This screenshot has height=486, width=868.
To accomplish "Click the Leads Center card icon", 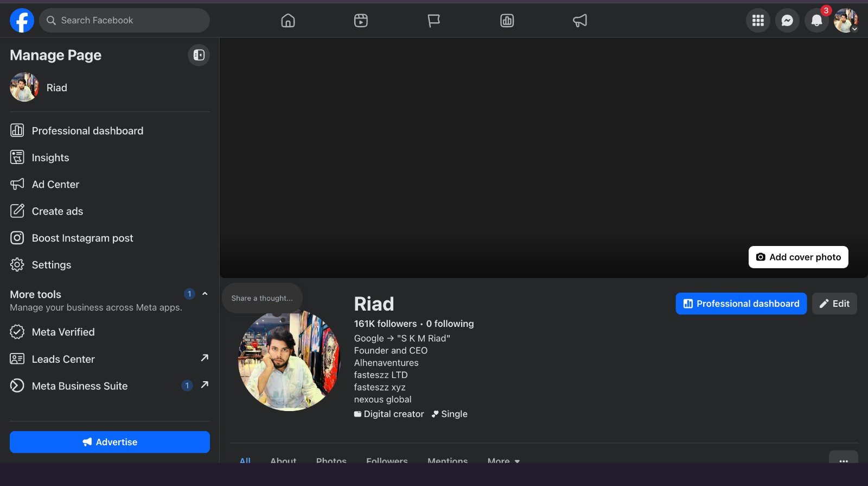I will tap(17, 359).
